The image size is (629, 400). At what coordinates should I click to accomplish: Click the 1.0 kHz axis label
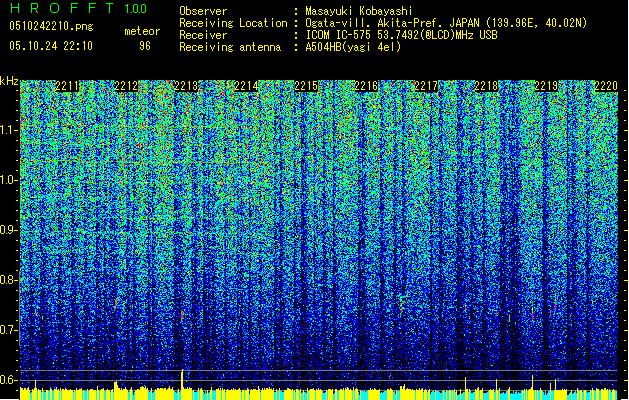click(x=10, y=180)
